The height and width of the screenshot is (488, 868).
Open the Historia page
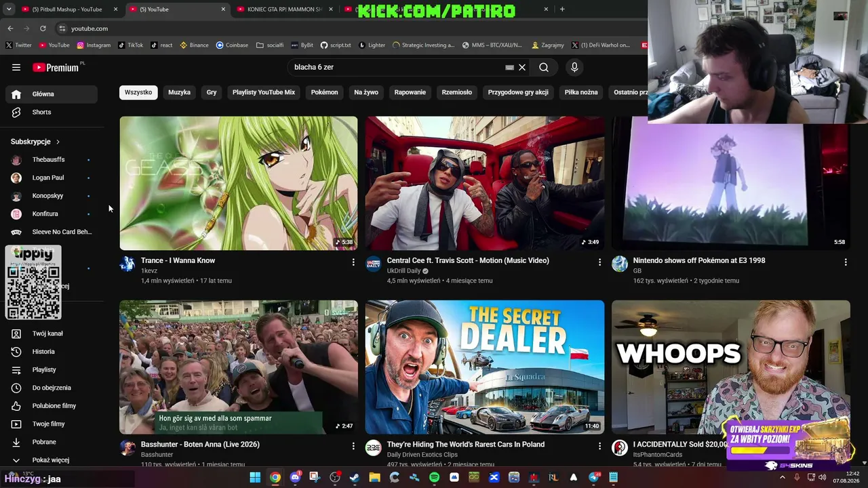[x=52, y=352]
